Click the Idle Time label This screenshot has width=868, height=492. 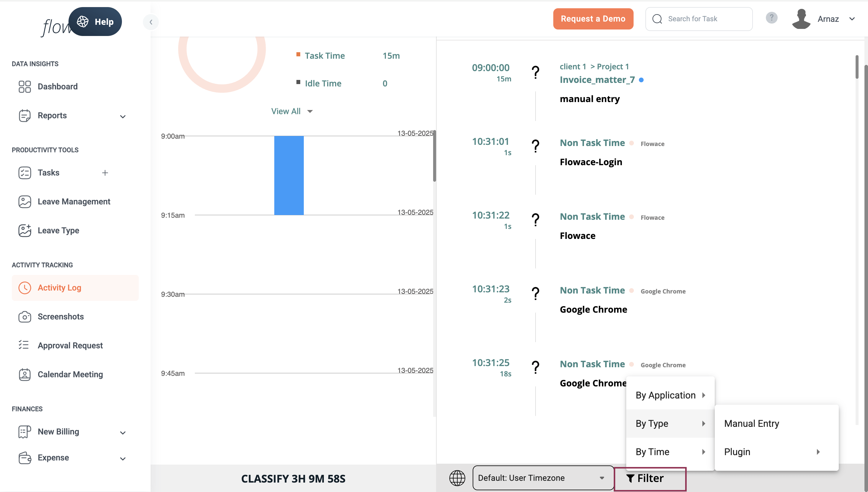(323, 83)
